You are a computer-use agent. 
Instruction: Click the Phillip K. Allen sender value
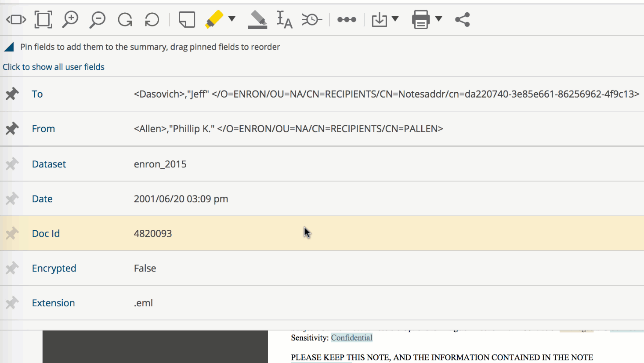[x=289, y=129]
